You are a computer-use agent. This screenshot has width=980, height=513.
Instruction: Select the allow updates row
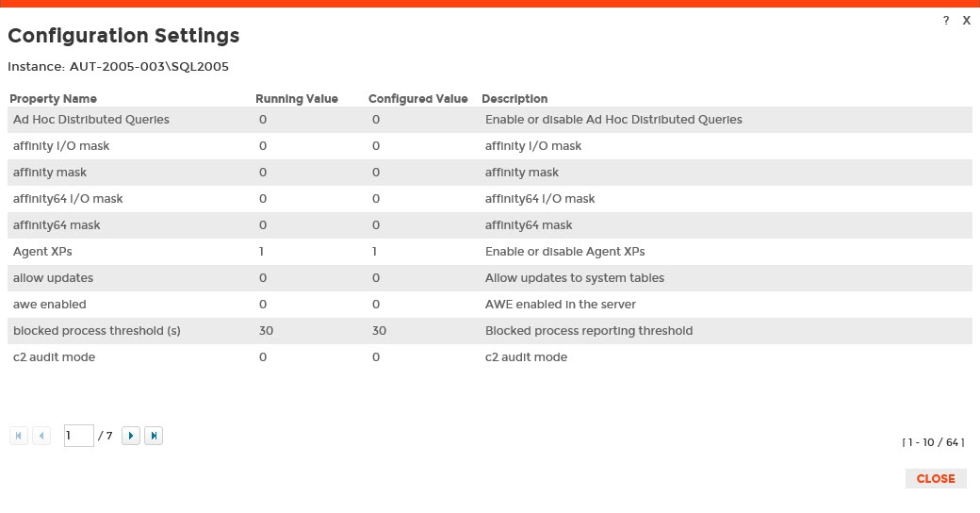coord(53,278)
